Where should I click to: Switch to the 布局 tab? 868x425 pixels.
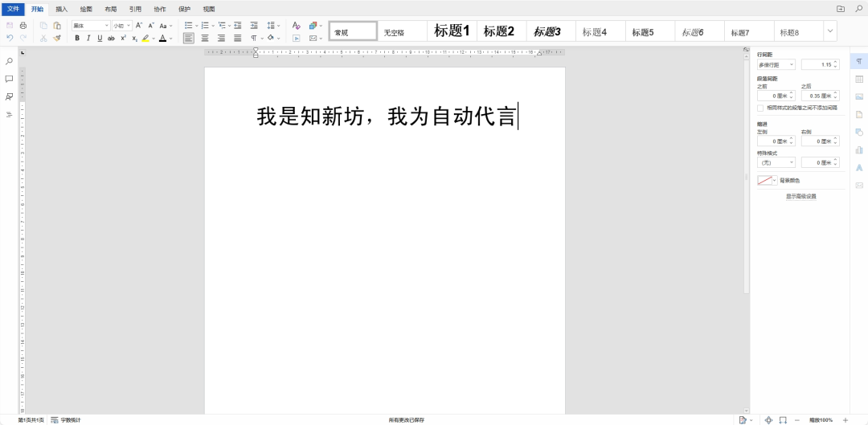111,10
